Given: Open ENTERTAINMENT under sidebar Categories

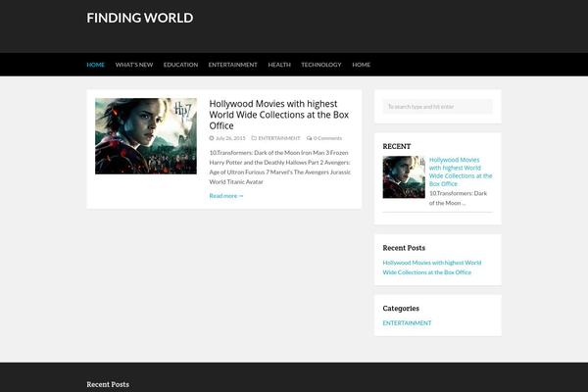Looking at the screenshot, I should click(407, 323).
